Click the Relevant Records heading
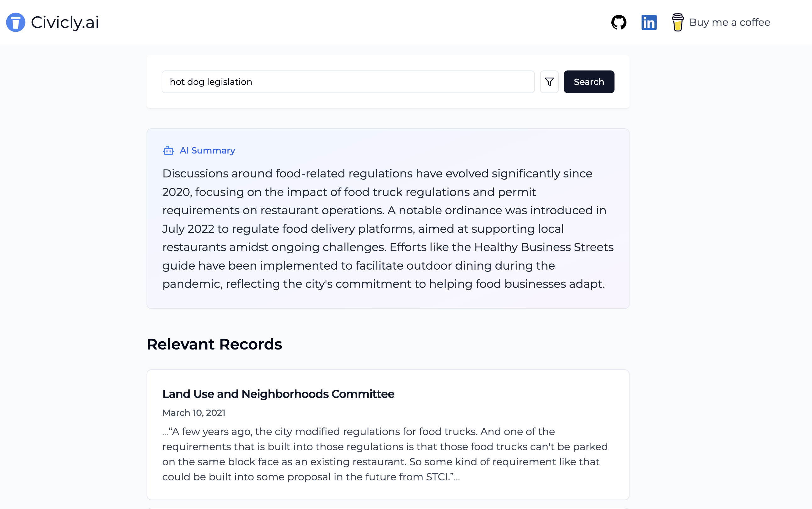This screenshot has width=812, height=509. pos(214,344)
